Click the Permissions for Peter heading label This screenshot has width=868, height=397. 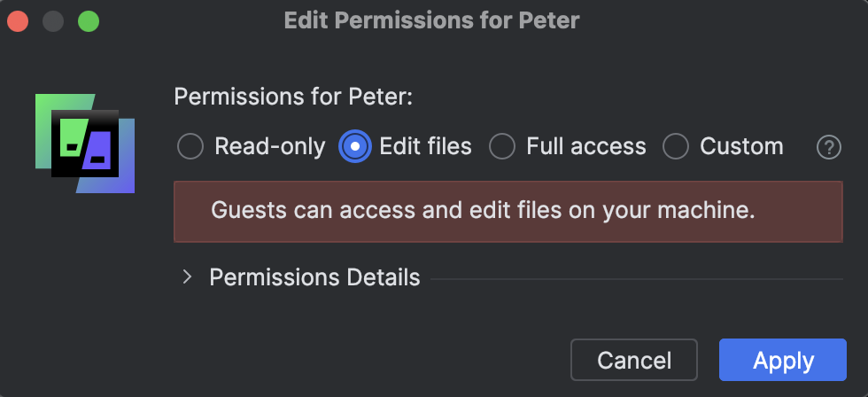[x=293, y=97]
